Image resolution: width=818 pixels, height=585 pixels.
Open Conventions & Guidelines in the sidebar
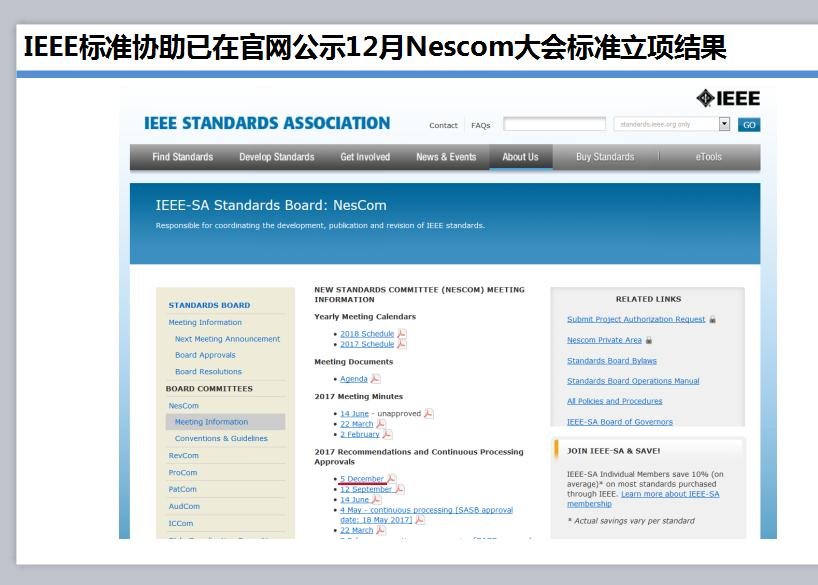tap(221, 439)
